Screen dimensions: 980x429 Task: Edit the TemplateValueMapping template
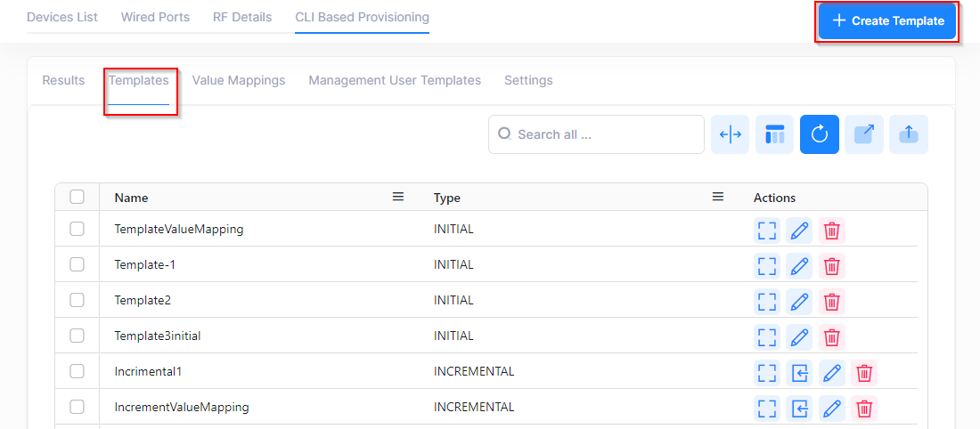click(x=799, y=231)
